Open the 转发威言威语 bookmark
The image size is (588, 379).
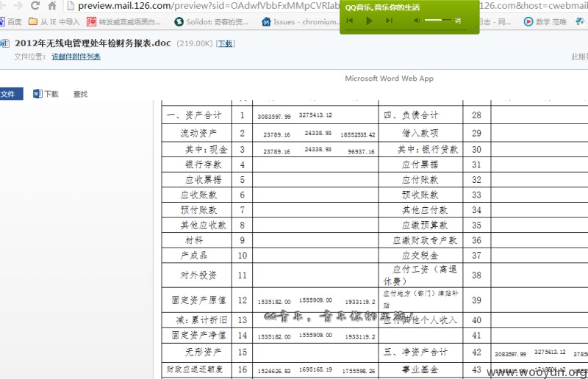(x=123, y=22)
